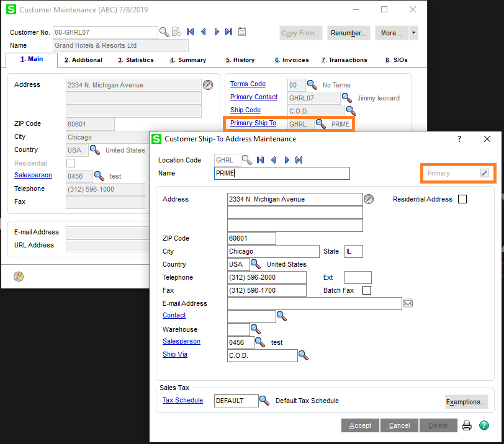This screenshot has width=504, height=444.
Task: Switch to 3. Statistics tab
Action: tap(136, 60)
